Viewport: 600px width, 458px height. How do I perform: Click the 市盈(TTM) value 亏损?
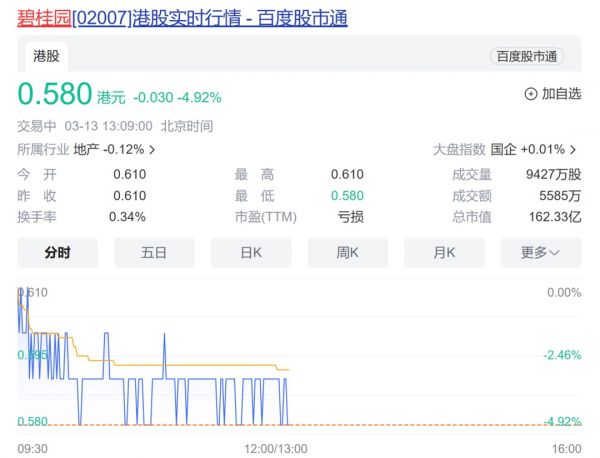point(351,217)
